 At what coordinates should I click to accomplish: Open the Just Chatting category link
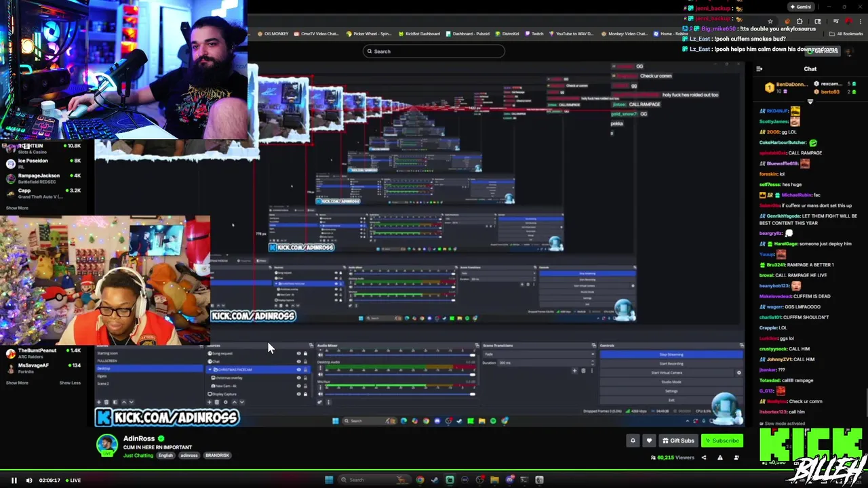pos(138,455)
